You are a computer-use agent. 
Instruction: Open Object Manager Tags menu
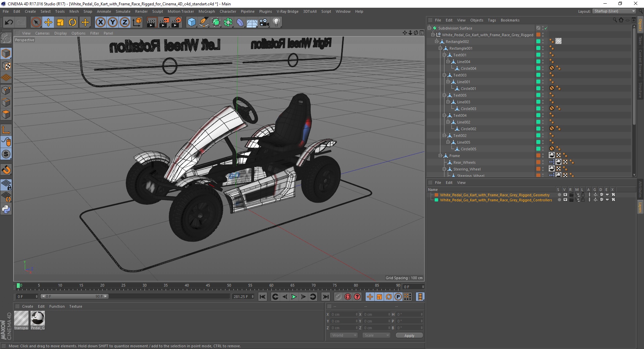point(492,20)
